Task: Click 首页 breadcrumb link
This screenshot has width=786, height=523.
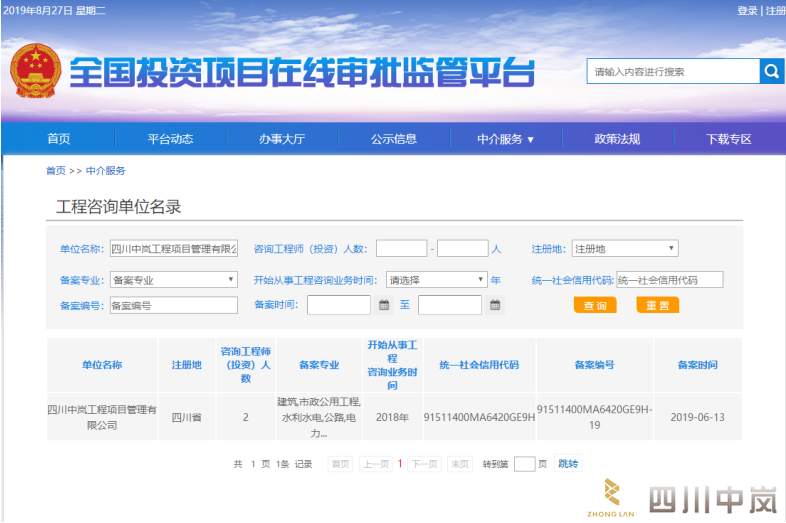Action: click(55, 171)
